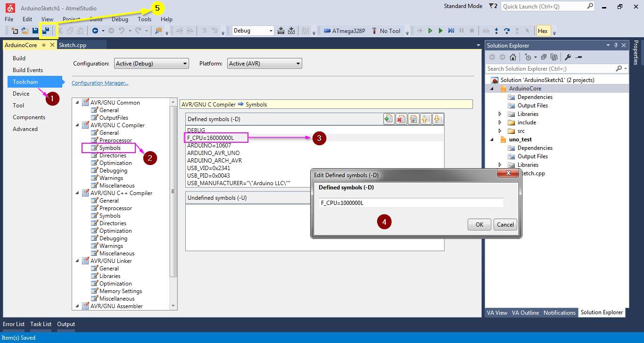644x343 pixels.
Task: Click the Build Solution icon
Action: [281, 31]
